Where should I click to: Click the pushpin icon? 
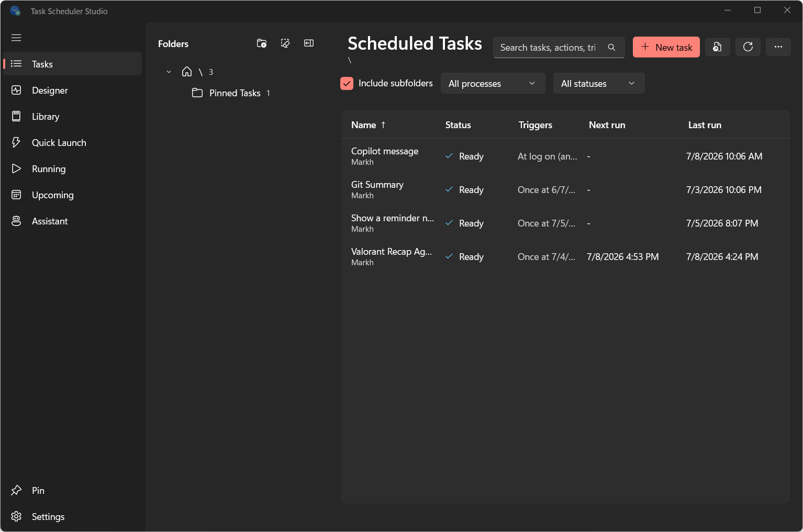pyautogui.click(x=16, y=490)
